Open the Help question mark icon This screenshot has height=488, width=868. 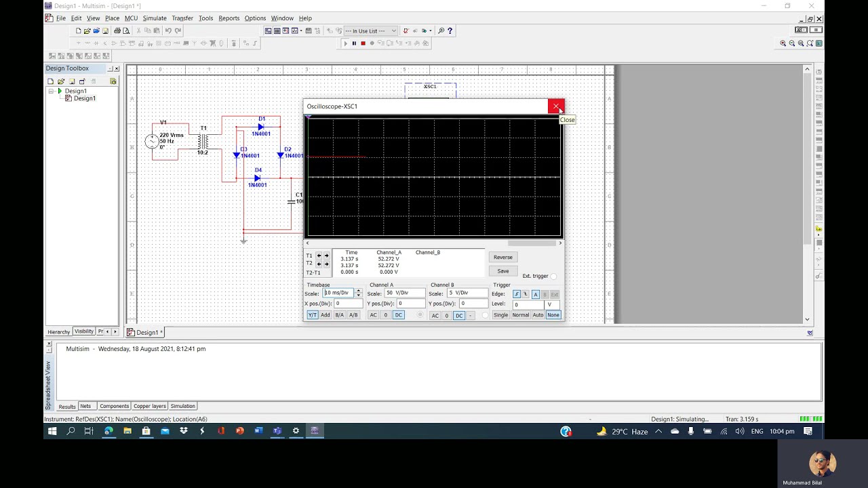(450, 30)
